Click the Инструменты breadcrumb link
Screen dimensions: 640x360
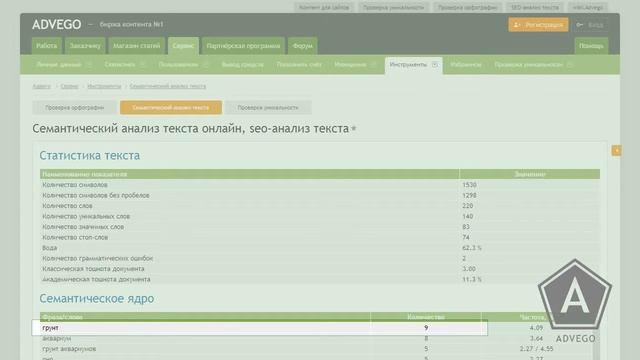pyautogui.click(x=104, y=86)
